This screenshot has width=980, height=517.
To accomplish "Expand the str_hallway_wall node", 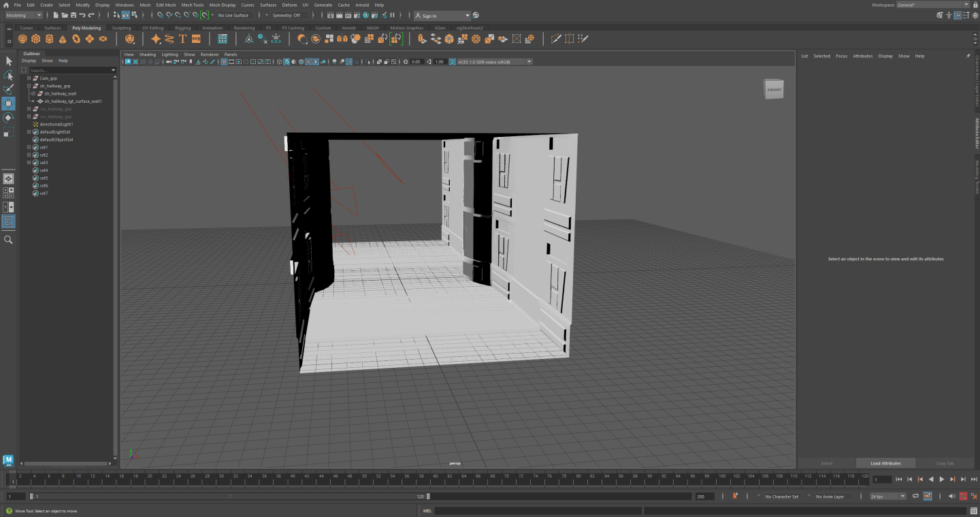I will coord(33,93).
